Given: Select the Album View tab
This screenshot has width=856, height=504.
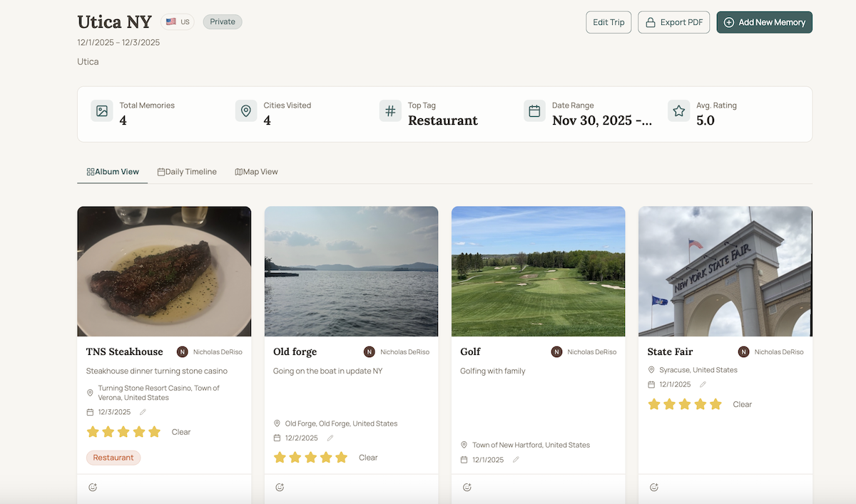Looking at the screenshot, I should 113,172.
